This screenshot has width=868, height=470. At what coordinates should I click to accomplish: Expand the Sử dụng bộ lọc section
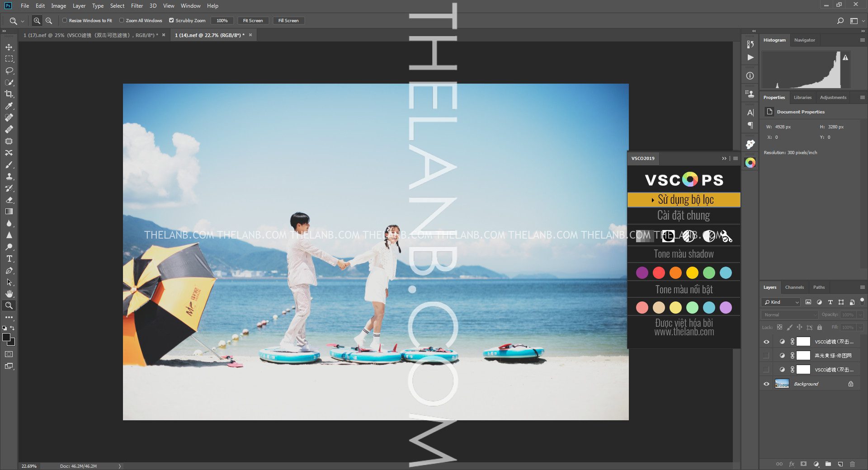coord(684,200)
